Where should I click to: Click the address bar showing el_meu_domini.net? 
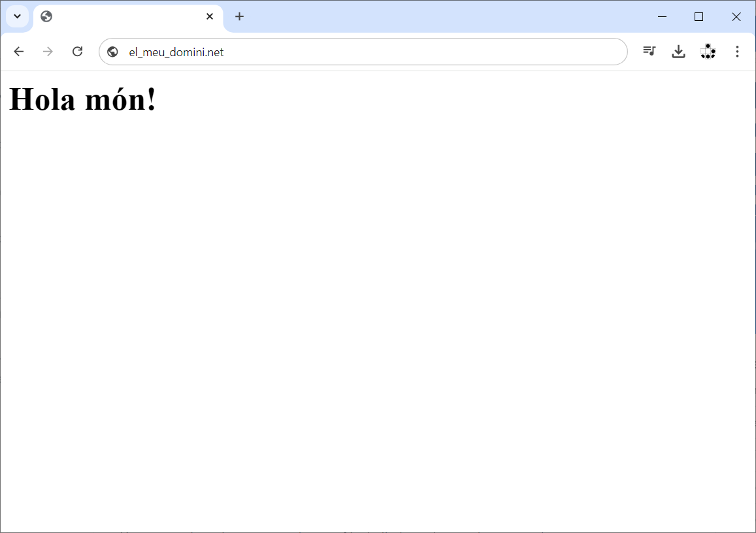(363, 52)
